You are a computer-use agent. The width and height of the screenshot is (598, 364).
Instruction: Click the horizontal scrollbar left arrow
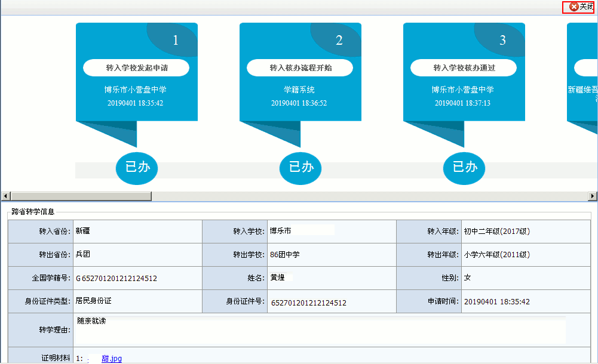click(x=6, y=196)
